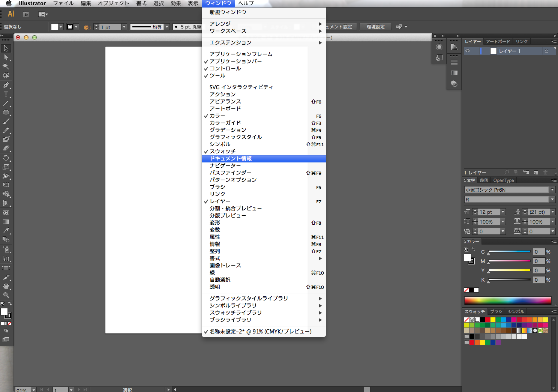Toggle the コントロール panel option
Image resolution: width=558 pixels, height=392 pixels.
tap(264, 68)
